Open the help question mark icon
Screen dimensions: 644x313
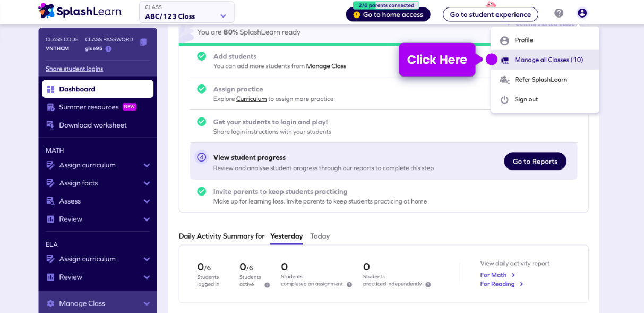[x=559, y=13]
